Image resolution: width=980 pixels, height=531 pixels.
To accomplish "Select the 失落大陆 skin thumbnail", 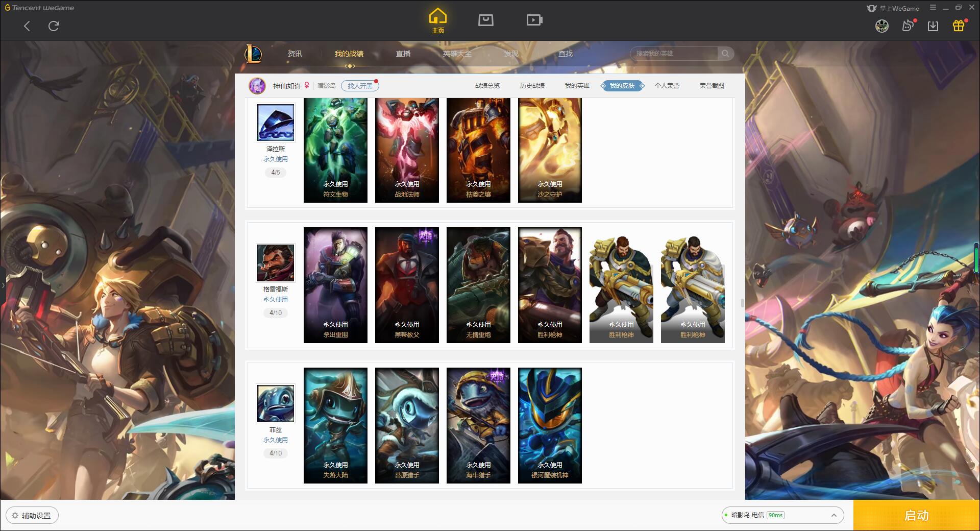I will (335, 425).
